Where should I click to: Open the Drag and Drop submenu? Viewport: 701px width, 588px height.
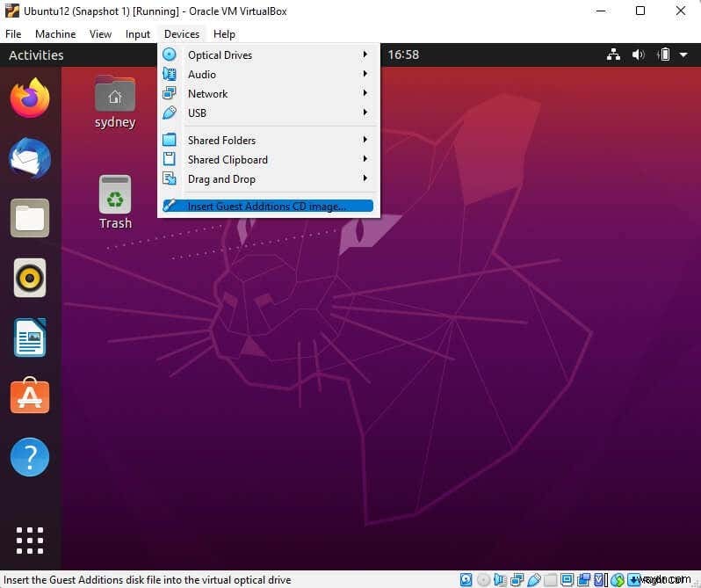tap(268, 178)
